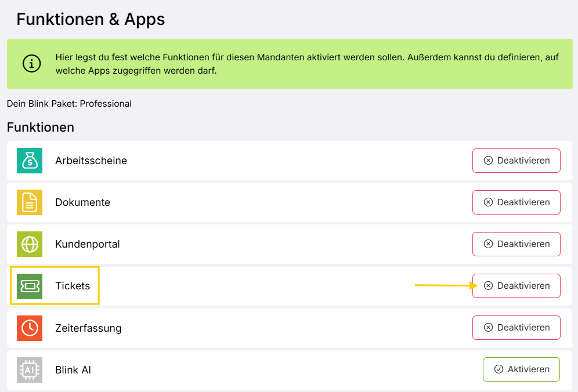
Task: Turn off Zeiterfassung via Deaktivieren
Action: pyautogui.click(x=516, y=328)
